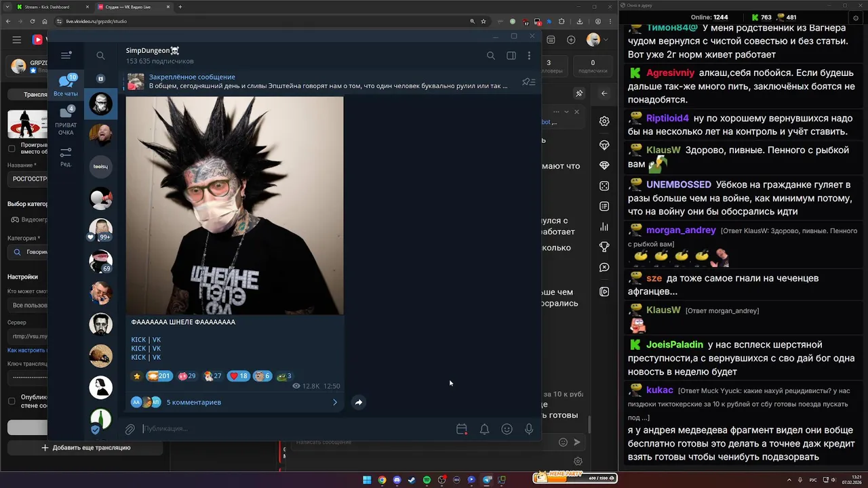Check the Опублик... on wall checkbox

[x=12, y=401]
